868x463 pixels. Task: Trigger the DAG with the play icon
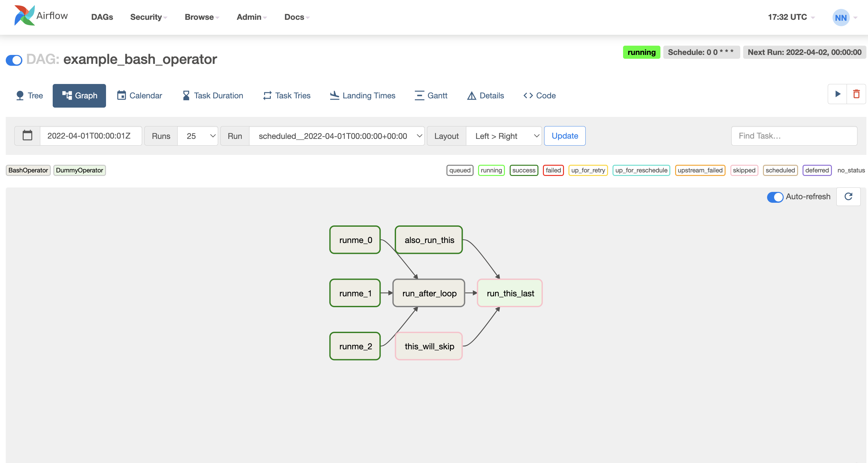(x=837, y=94)
